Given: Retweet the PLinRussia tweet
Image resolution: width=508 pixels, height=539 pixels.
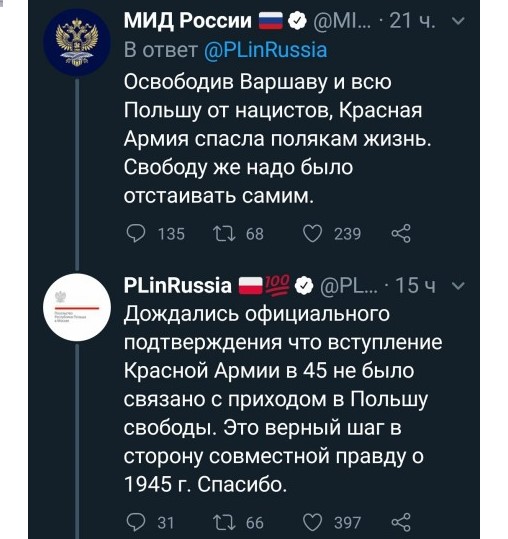Looking at the screenshot, I should click(224, 522).
